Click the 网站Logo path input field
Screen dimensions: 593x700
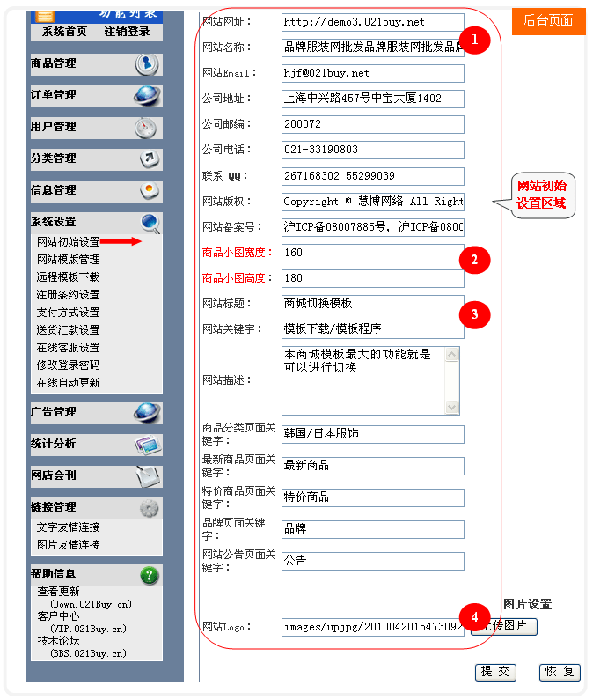coord(373,627)
